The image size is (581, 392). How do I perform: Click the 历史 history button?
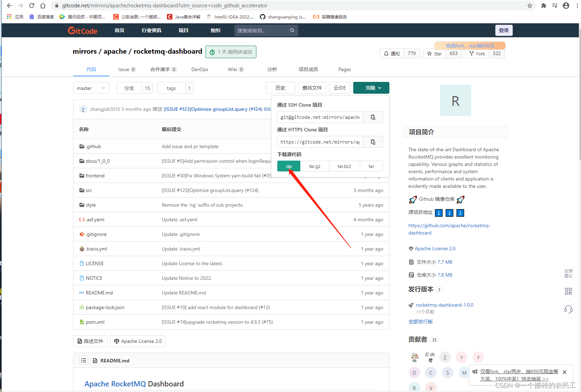tap(280, 88)
